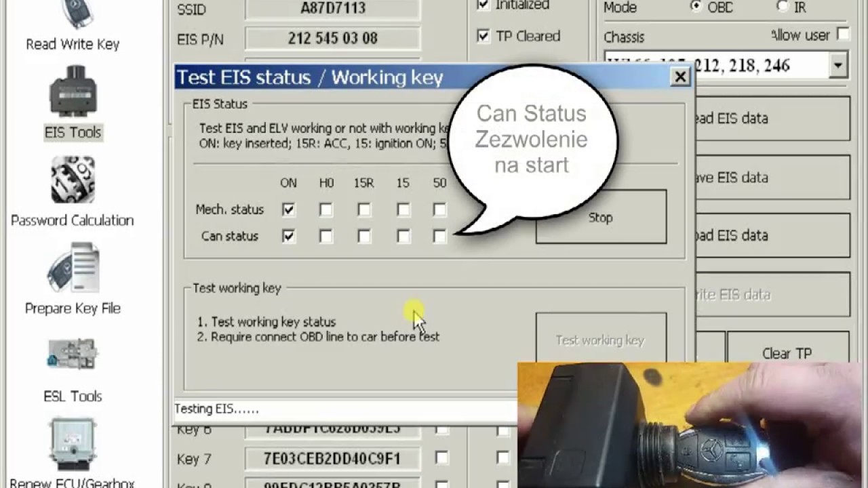Image resolution: width=868 pixels, height=488 pixels.
Task: Open the Prepare Key File icon
Action: click(73, 268)
